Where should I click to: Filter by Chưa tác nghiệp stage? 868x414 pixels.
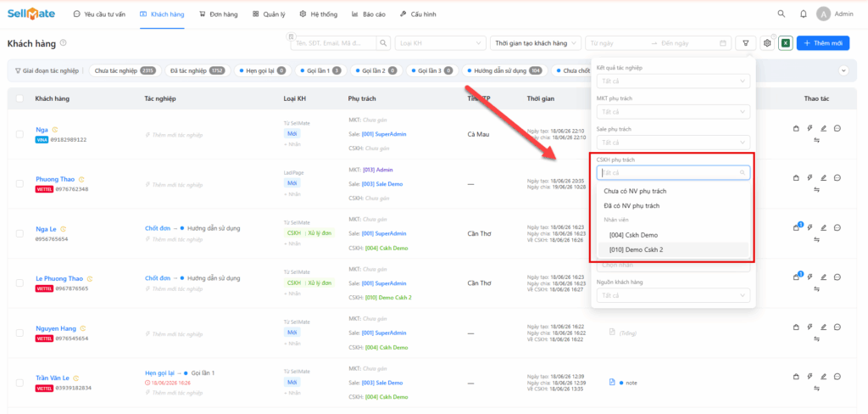pyautogui.click(x=125, y=71)
